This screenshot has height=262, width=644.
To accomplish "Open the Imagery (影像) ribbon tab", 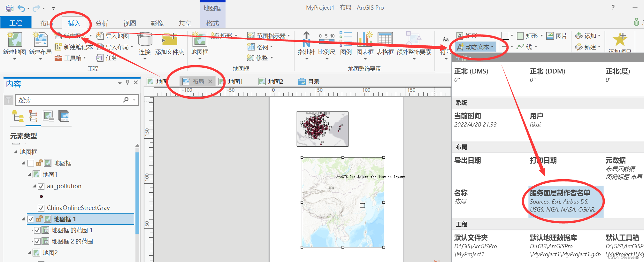I will 157,23.
